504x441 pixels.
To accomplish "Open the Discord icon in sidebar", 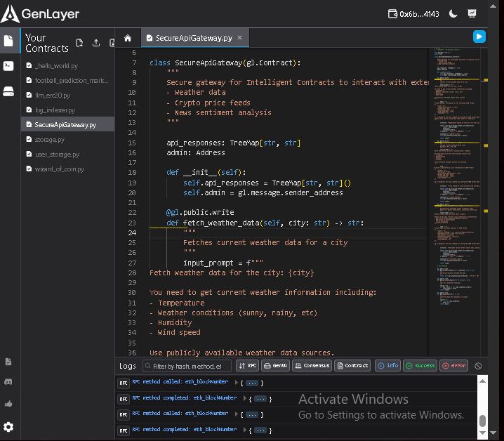I will [x=8, y=382].
